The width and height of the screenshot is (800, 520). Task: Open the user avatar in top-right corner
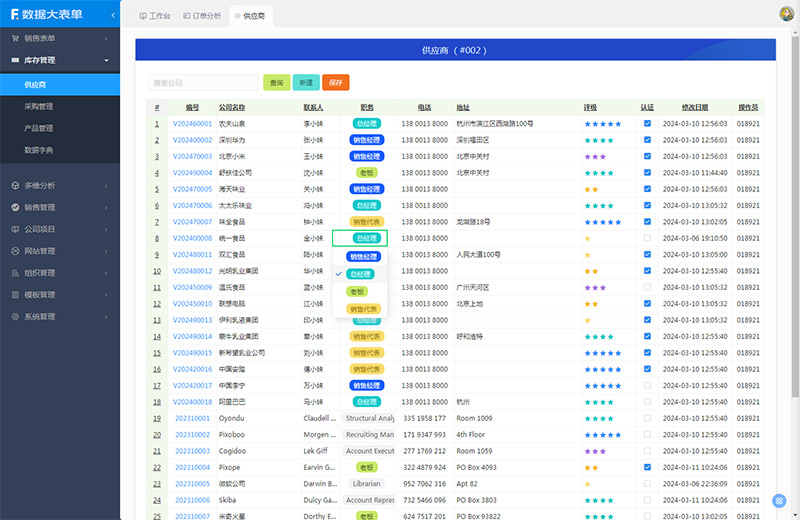point(786,14)
